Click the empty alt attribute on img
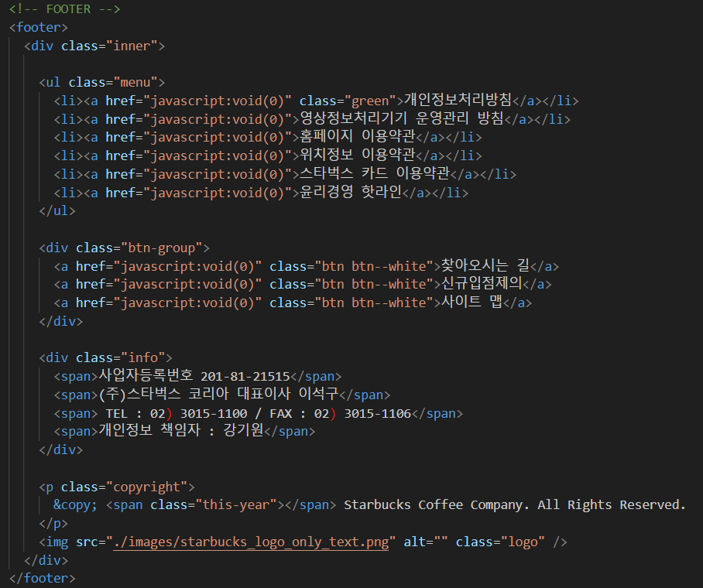This screenshot has width=703, height=588. [426, 542]
